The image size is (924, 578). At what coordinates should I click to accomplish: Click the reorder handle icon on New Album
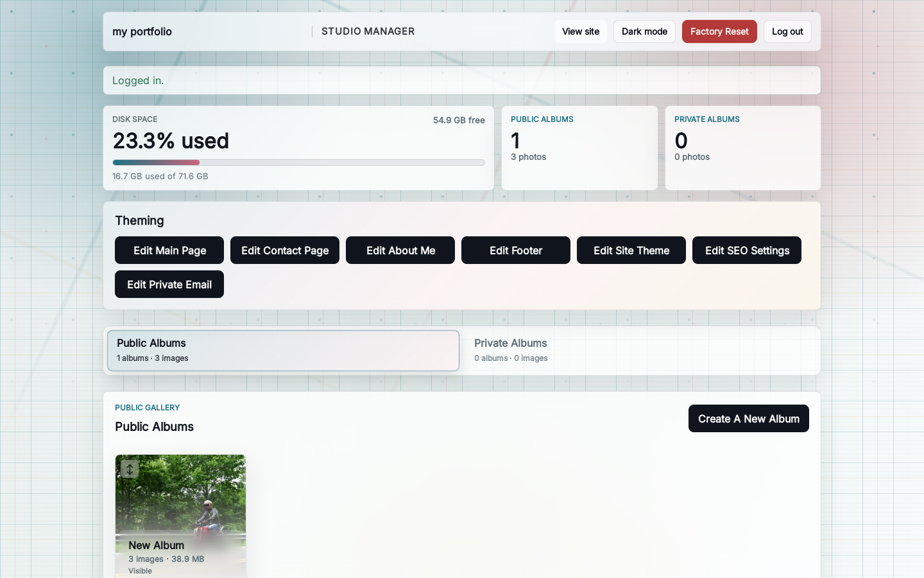[130, 469]
